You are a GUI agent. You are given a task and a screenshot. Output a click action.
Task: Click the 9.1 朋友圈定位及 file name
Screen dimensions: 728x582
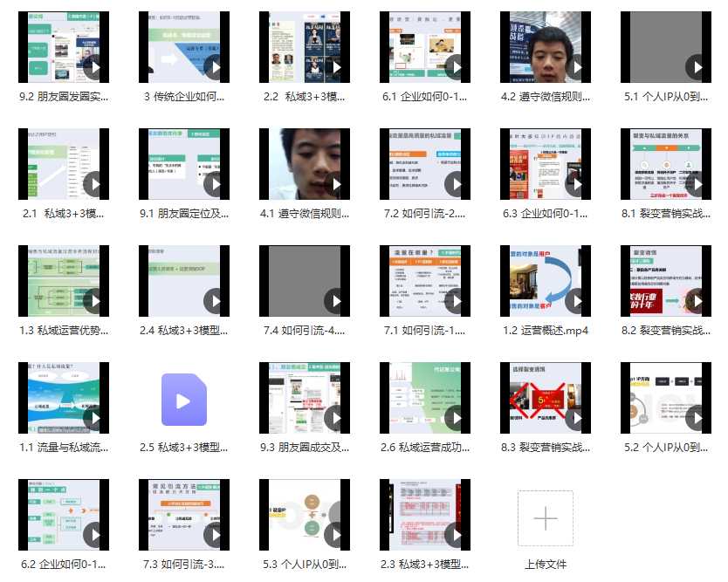(183, 213)
